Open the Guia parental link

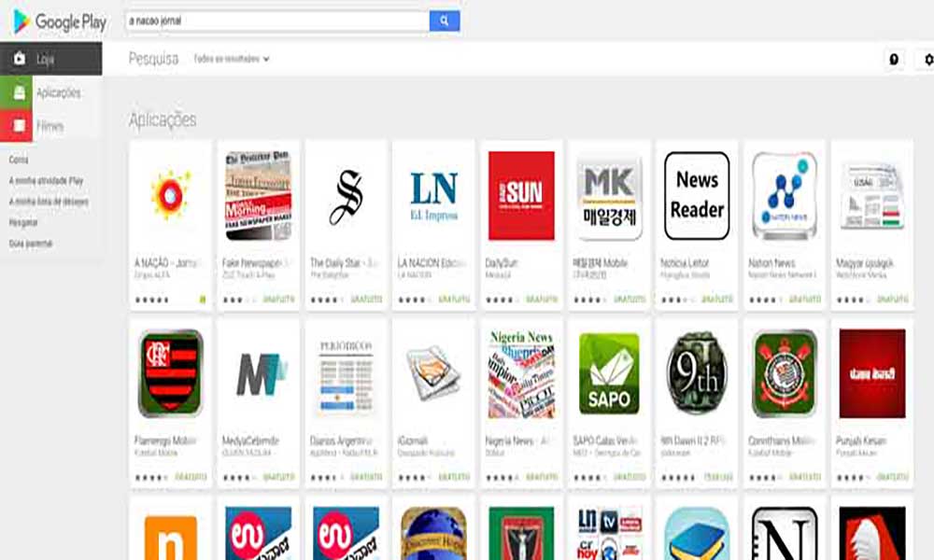[31, 244]
